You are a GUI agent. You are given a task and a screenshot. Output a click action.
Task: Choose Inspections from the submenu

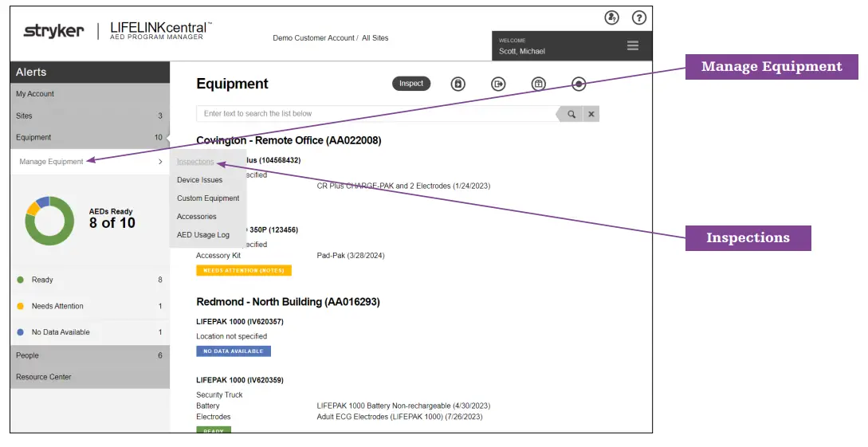tap(195, 162)
